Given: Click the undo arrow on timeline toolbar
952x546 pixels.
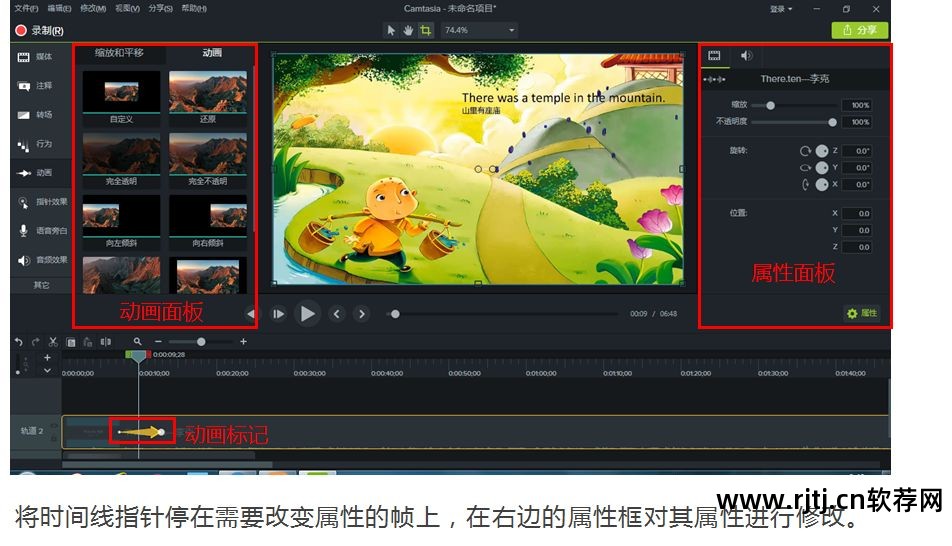Looking at the screenshot, I should [18, 342].
